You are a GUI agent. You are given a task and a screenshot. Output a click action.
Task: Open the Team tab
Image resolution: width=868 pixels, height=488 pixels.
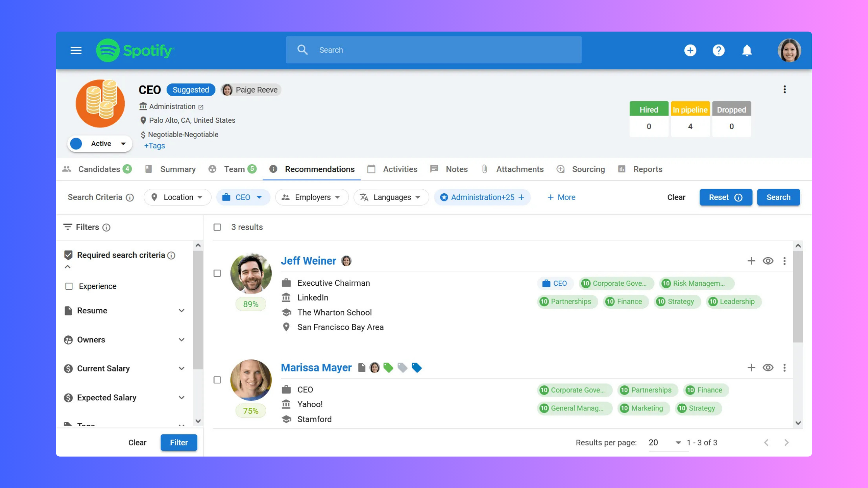pos(232,169)
